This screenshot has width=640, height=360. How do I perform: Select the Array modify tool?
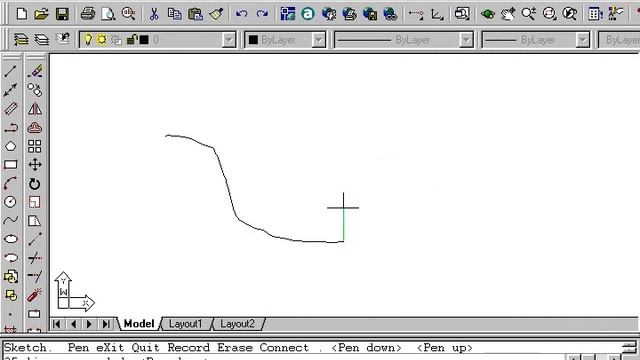(x=35, y=146)
